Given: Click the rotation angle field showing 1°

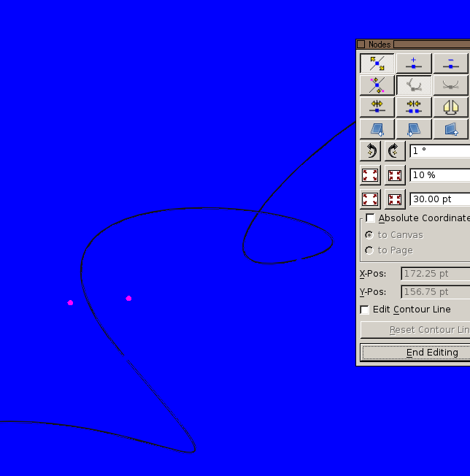Looking at the screenshot, I should (x=439, y=151).
